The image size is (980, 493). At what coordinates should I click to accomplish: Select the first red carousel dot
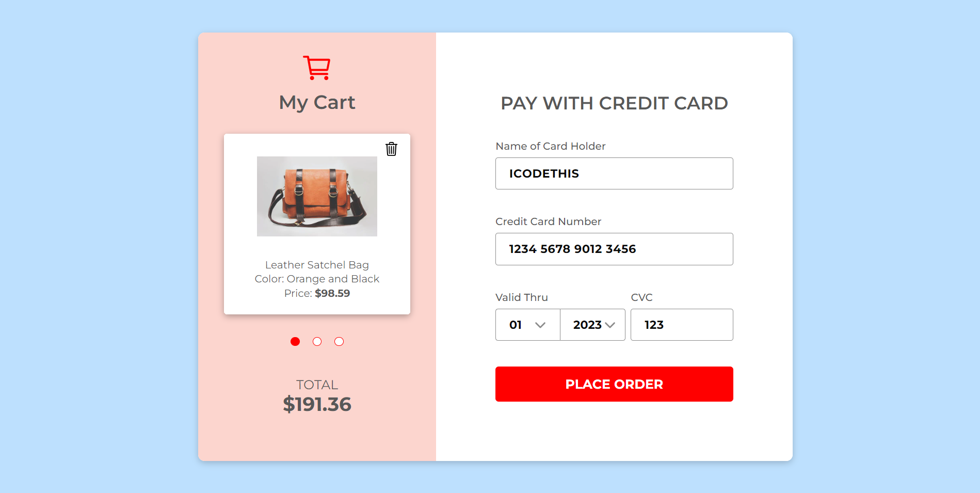pos(295,341)
